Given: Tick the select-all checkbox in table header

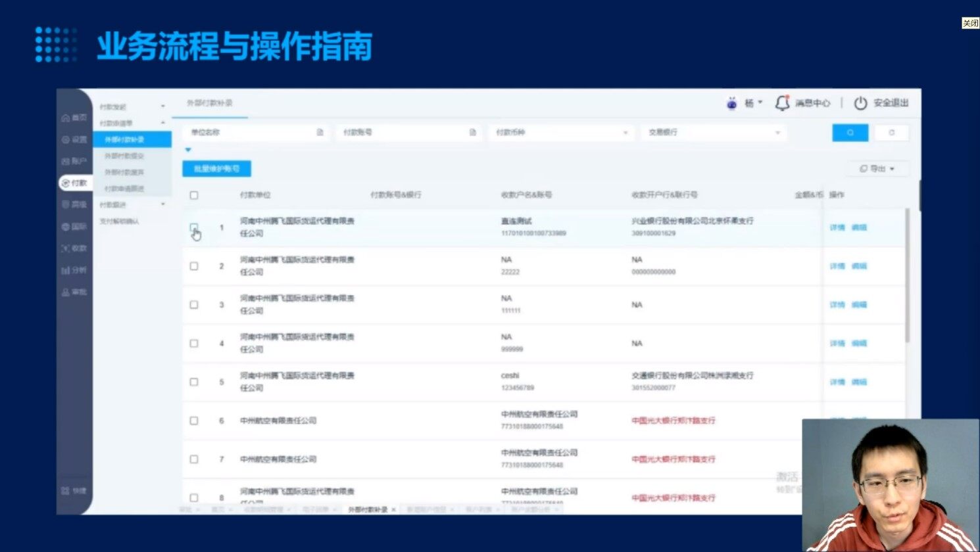Looking at the screenshot, I should 194,195.
